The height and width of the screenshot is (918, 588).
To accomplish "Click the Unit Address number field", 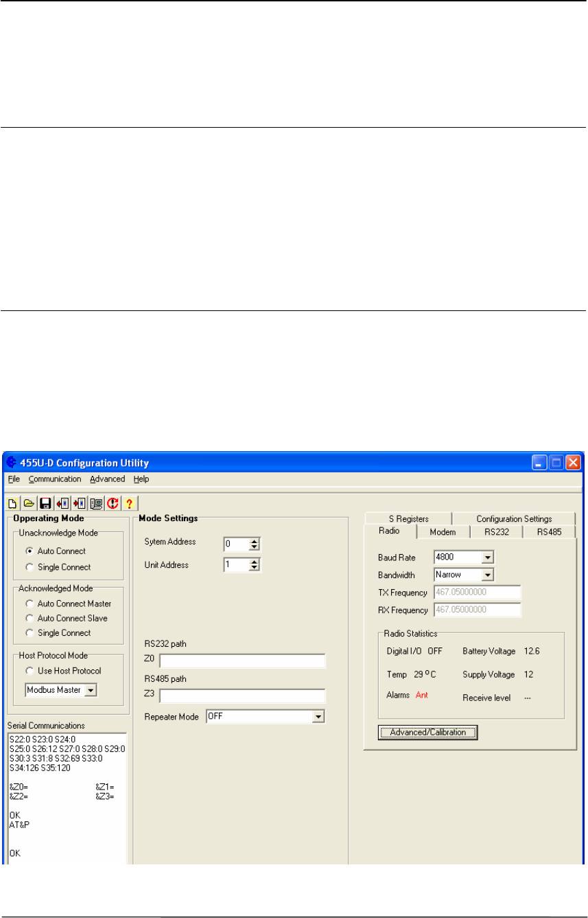I will [x=236, y=565].
